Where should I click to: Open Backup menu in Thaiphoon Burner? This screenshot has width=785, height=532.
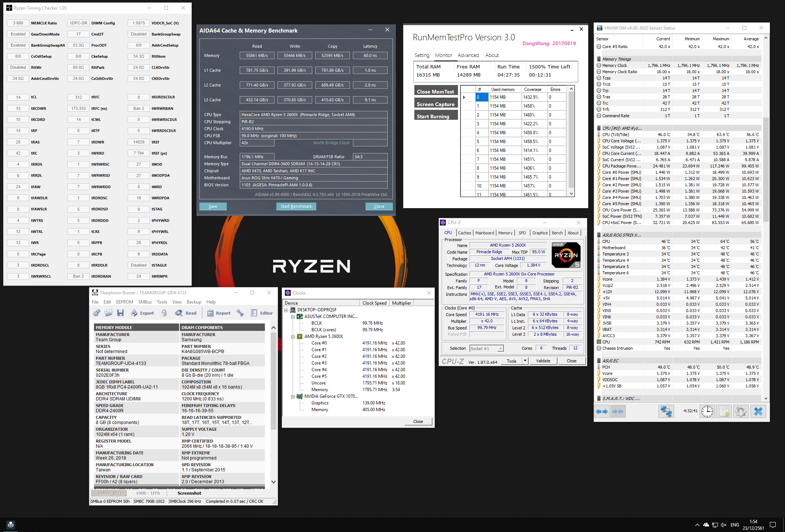click(x=194, y=302)
